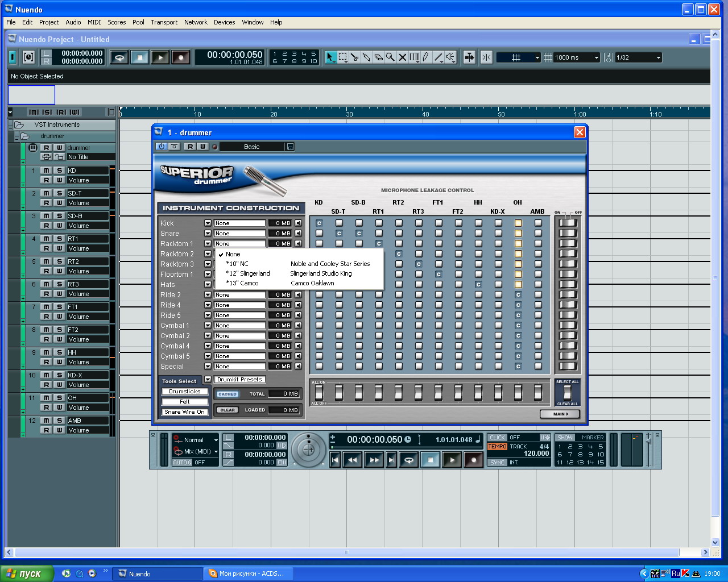Toggle Special leakage checkbox in AMB column
Image resolution: width=728 pixels, height=582 pixels.
click(538, 367)
